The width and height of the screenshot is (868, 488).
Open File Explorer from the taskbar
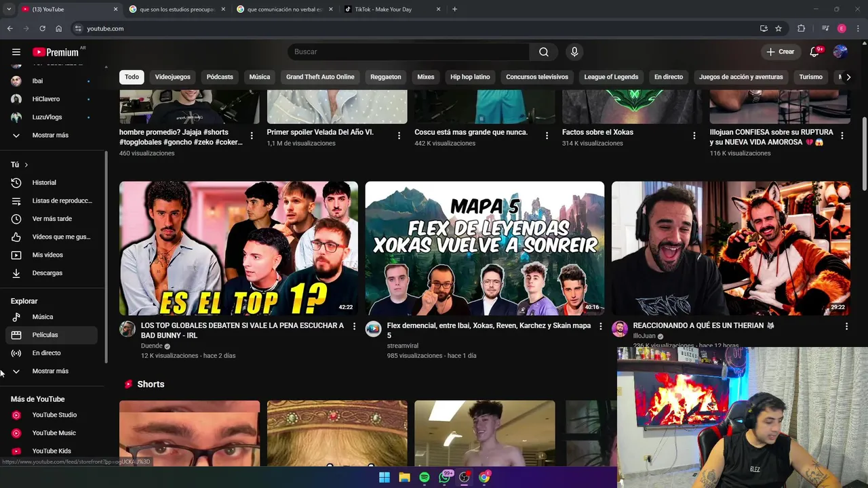(405, 477)
